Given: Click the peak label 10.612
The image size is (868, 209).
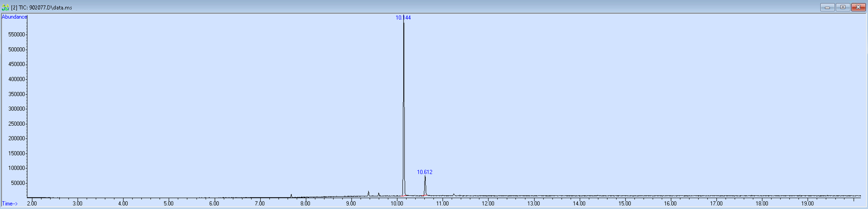Looking at the screenshot, I should point(425,172).
